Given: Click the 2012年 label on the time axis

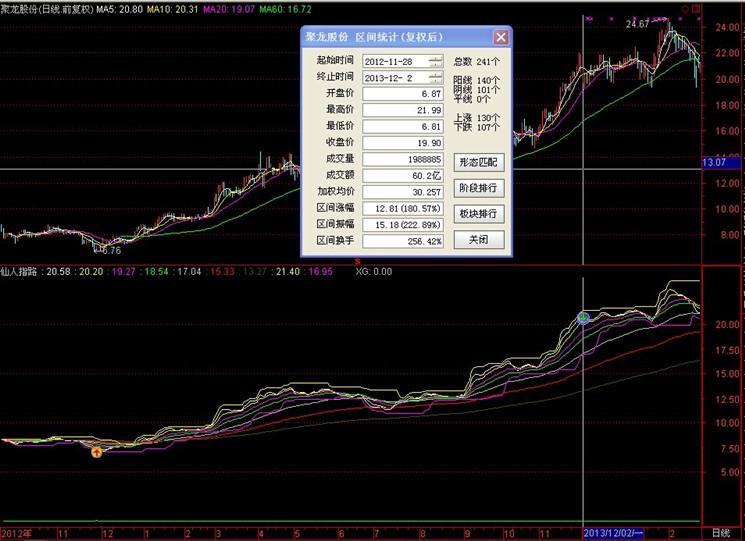Looking at the screenshot, I should pyautogui.click(x=16, y=533).
